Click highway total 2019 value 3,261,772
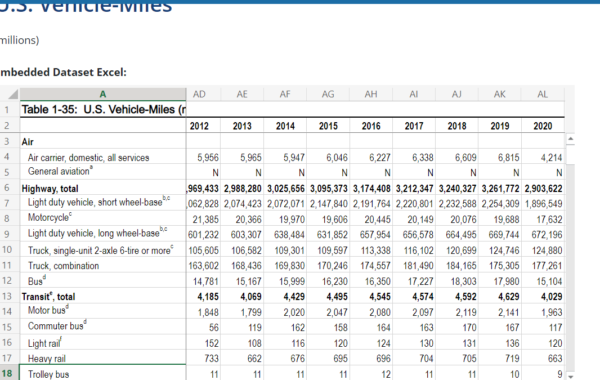The height and width of the screenshot is (380, 600). (x=500, y=189)
